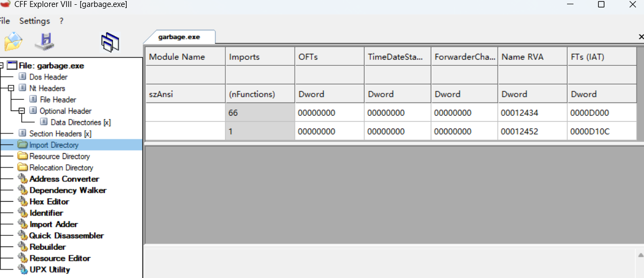The image size is (644, 278).
Task: Click the Save floppy disk toolbar icon
Action: pos(44,42)
